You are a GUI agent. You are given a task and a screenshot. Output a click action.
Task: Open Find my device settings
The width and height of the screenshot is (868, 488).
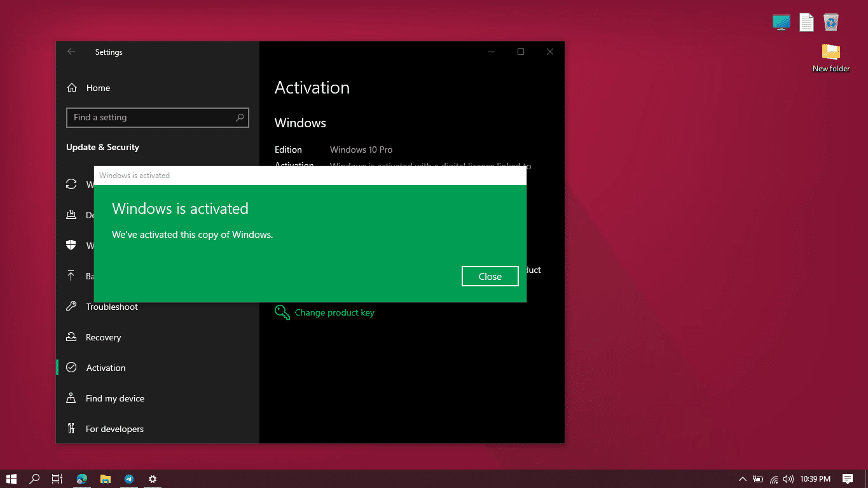(x=113, y=398)
